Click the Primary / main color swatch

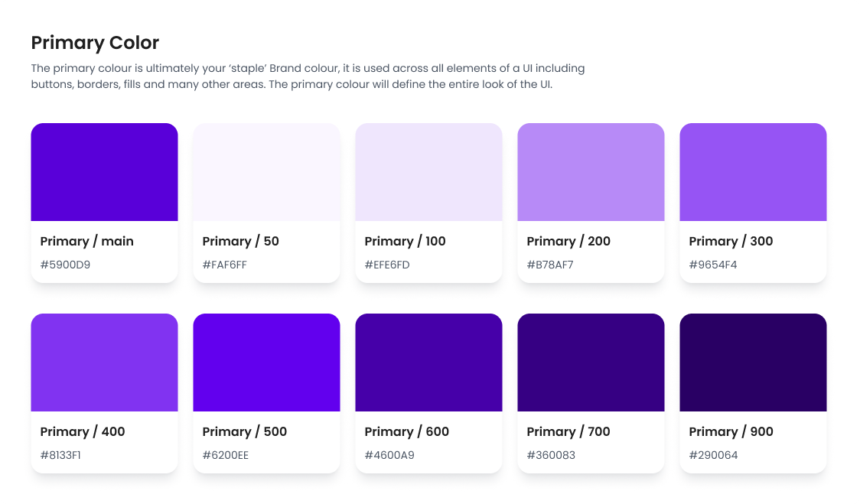[x=104, y=172]
